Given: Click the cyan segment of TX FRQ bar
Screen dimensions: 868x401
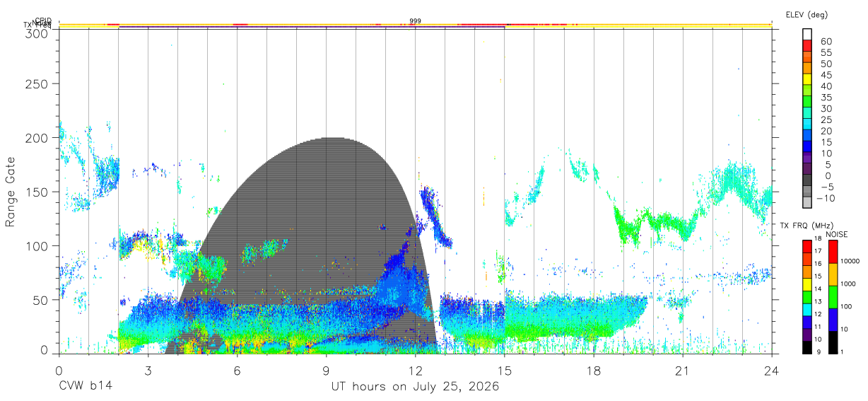Looking at the screenshot, I should pyautogui.click(x=807, y=310).
